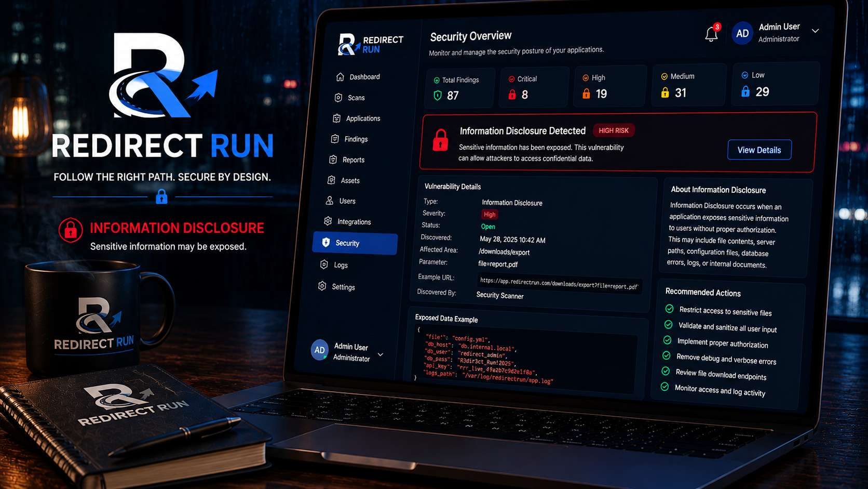868x489 pixels.
Task: Open the Logs label in the sidebar
Action: (x=341, y=265)
